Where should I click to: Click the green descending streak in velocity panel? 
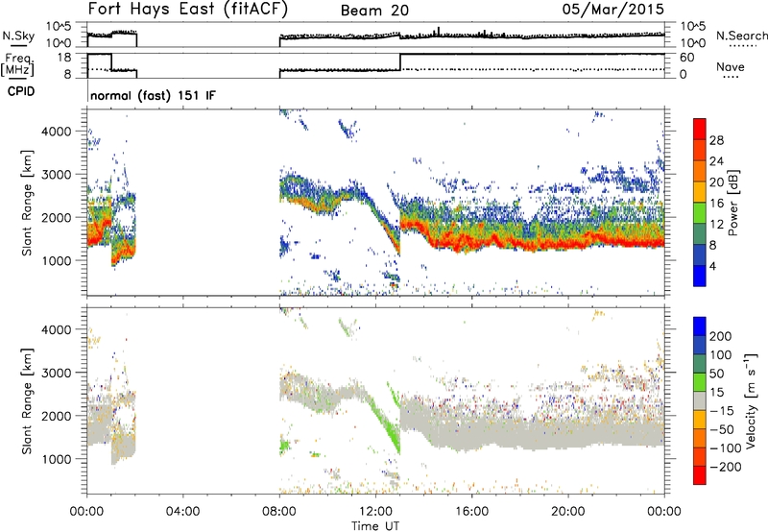385,424
